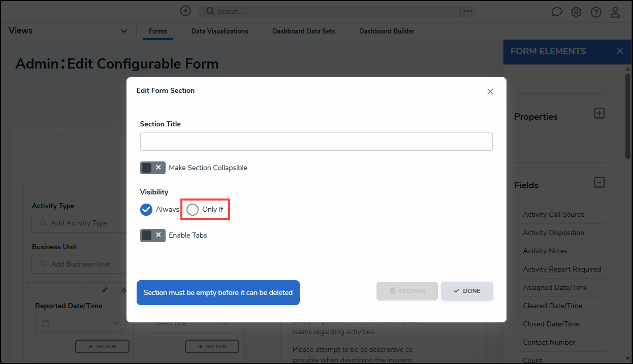633x364 pixels.
Task: Click the Section Title input field
Action: point(316,141)
